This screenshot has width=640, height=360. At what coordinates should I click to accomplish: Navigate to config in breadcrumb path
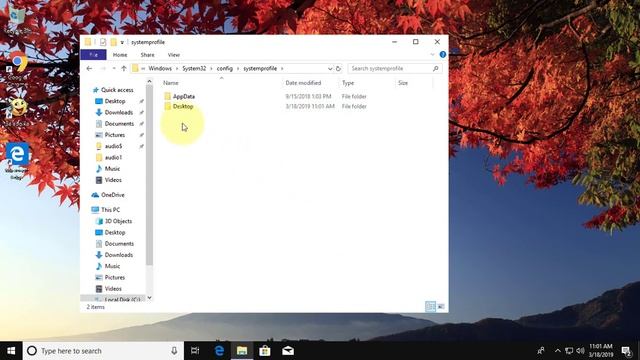pos(224,69)
